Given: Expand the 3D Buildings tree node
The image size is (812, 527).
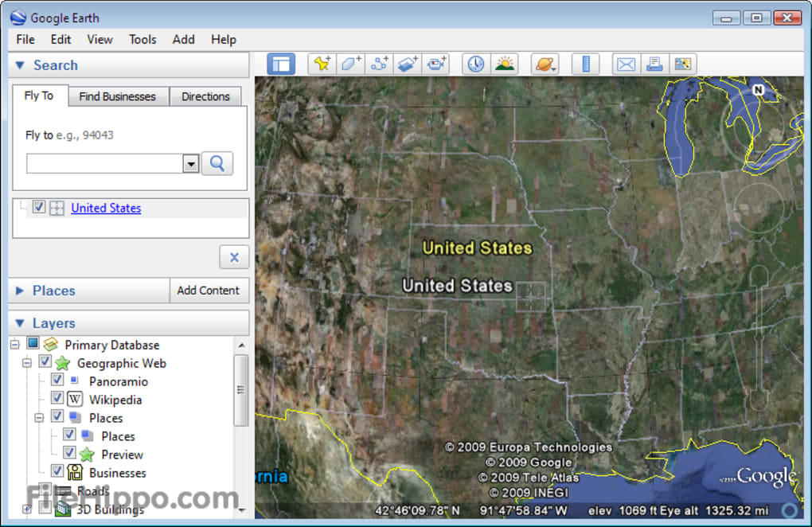Looking at the screenshot, I should [27, 509].
